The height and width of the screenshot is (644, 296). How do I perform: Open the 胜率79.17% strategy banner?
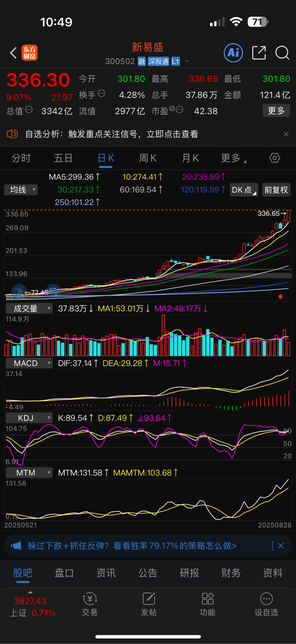pyautogui.click(x=132, y=546)
